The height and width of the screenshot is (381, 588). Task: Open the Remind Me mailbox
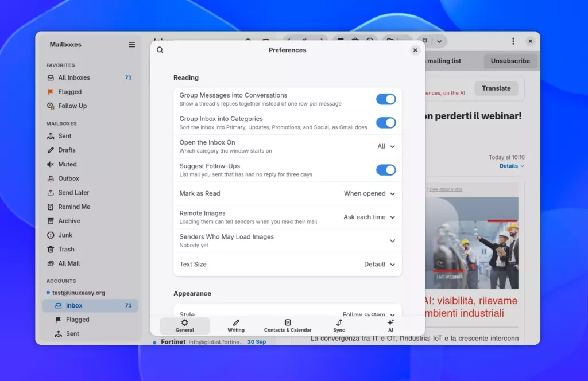(x=90, y=207)
